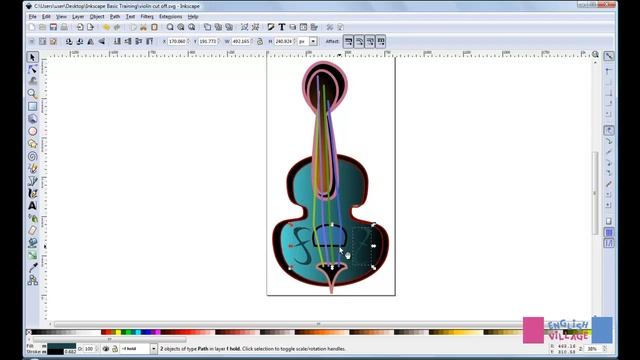Select the Tweak tool
Screen dimensions: 640x360
point(33,81)
